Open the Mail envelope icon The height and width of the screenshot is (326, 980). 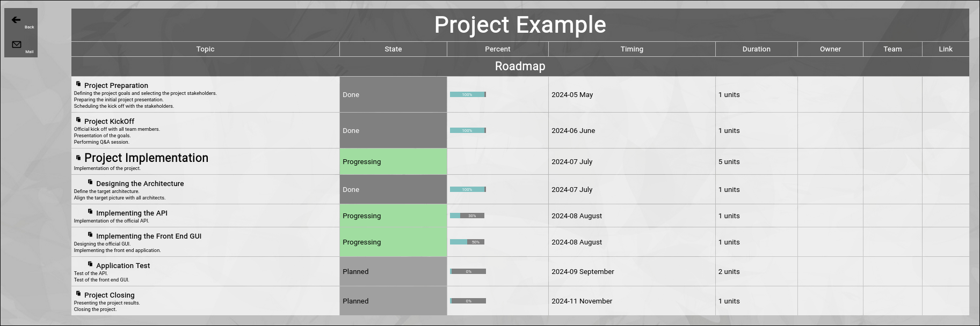click(17, 45)
